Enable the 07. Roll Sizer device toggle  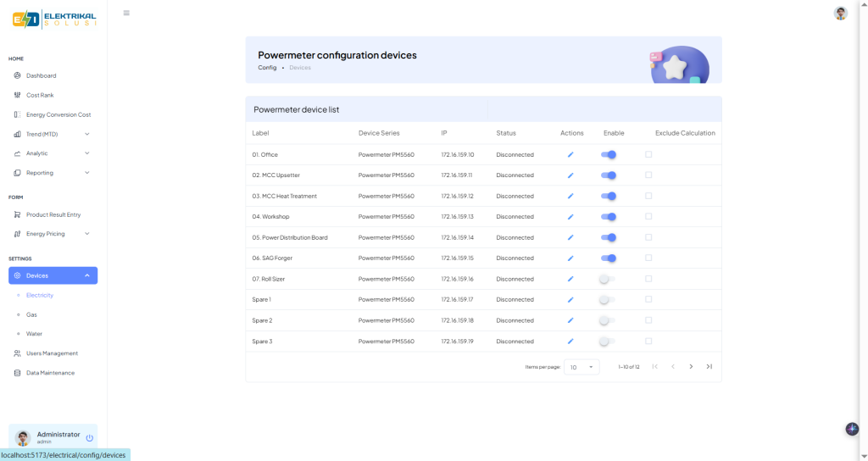[607, 279]
